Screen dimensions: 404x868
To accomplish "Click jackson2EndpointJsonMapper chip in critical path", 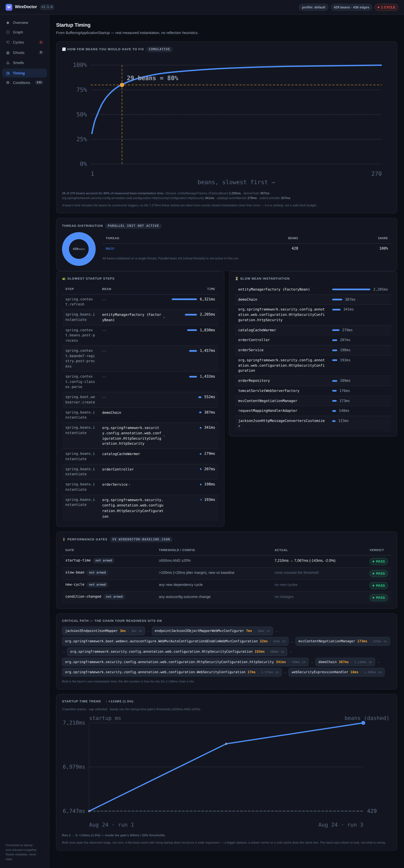I will click(103, 631).
